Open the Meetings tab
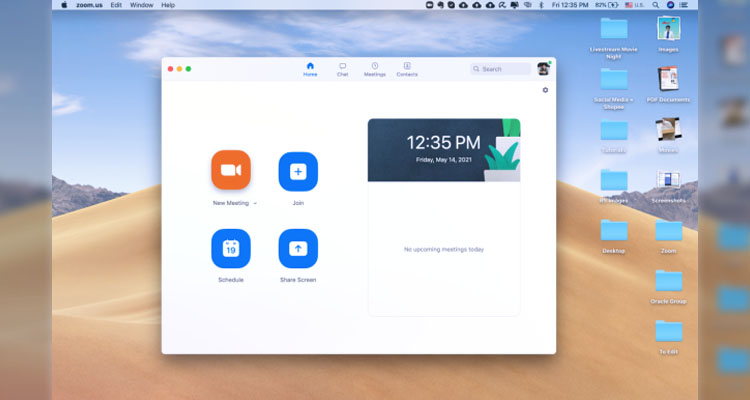The height and width of the screenshot is (400, 750). pyautogui.click(x=375, y=69)
